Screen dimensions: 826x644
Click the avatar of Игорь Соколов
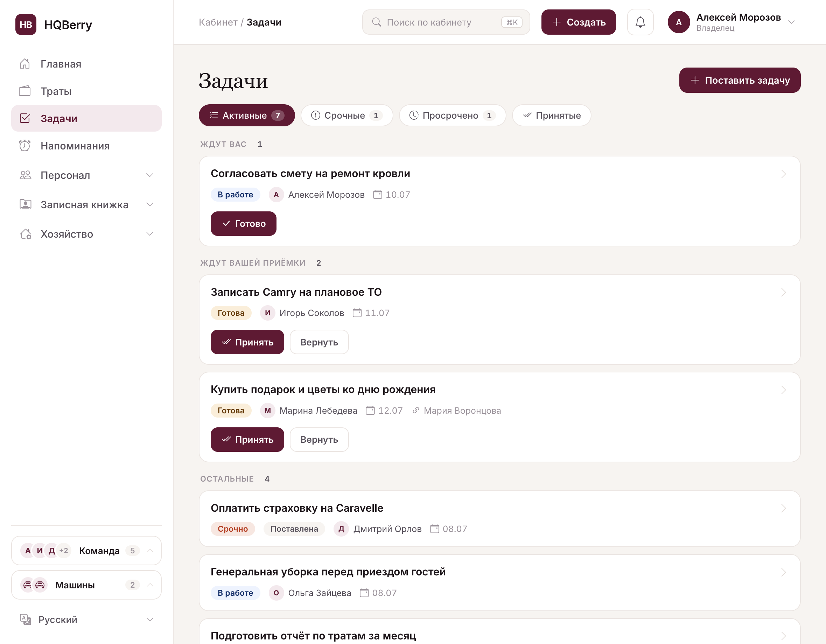[x=267, y=313]
